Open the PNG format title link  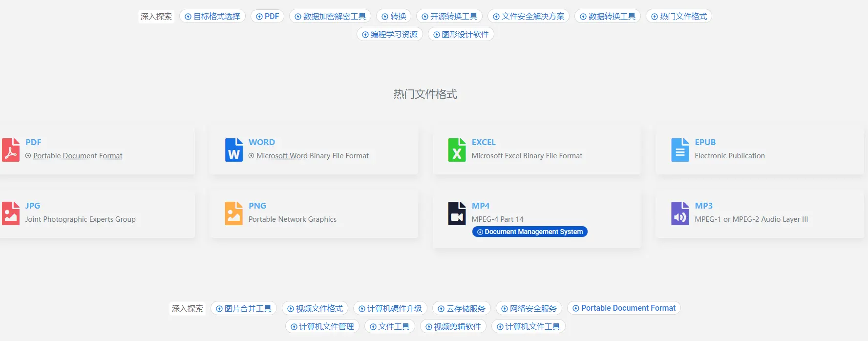tap(257, 206)
